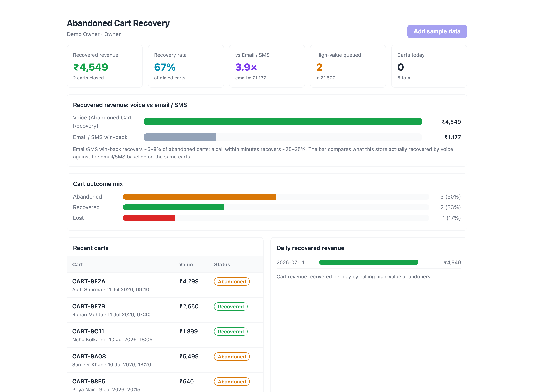Click the orange Abandoned outcome bar
This screenshot has height=392, width=534.
pos(199,196)
